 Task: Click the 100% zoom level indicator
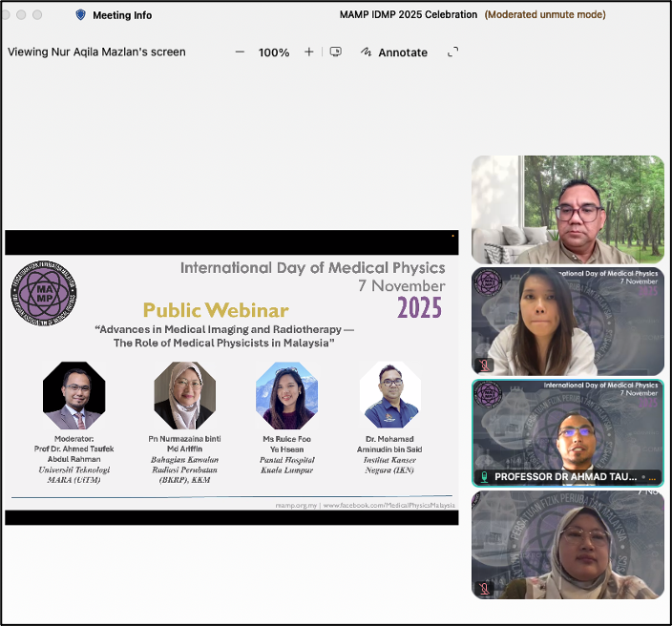(x=274, y=52)
